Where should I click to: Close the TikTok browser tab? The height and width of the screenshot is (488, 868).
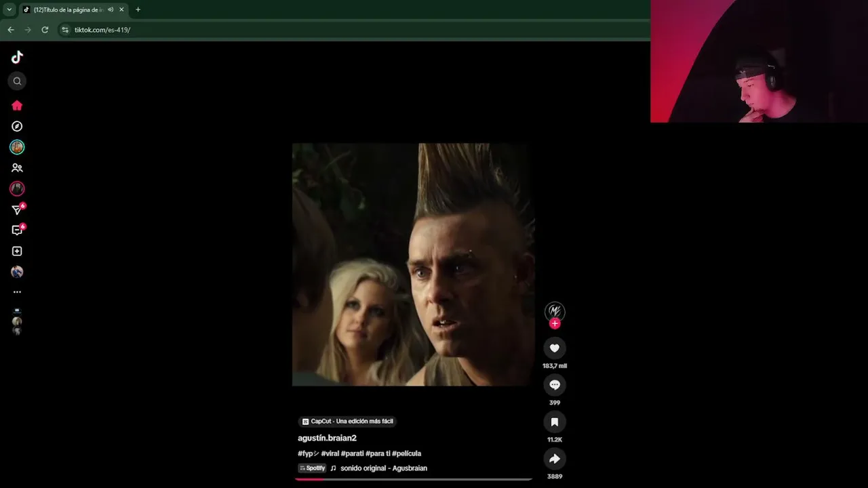121,9
